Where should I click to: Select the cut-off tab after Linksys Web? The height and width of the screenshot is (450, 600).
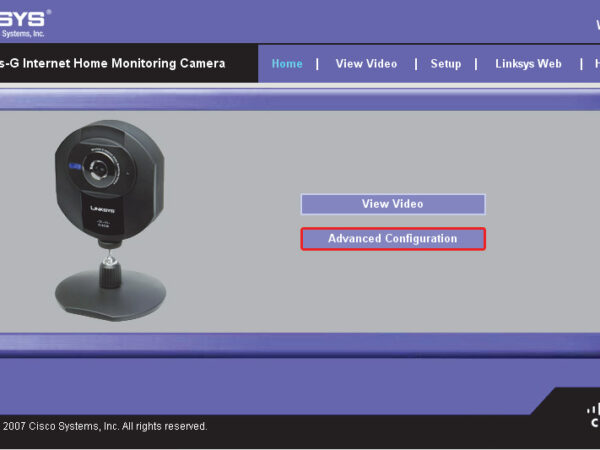[x=596, y=64]
